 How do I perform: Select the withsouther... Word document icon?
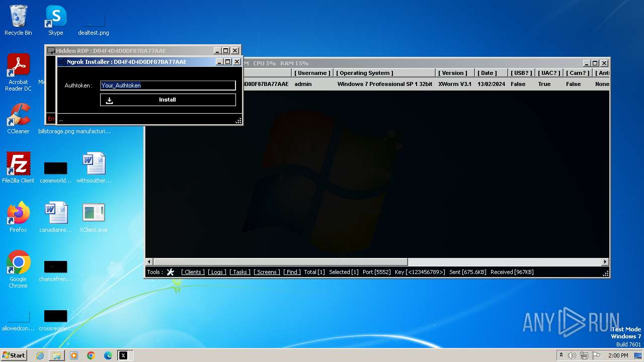94,168
